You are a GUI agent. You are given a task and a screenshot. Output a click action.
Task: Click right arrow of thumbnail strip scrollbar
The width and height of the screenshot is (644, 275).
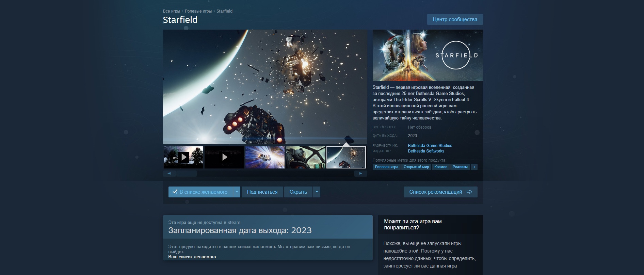pos(361,174)
